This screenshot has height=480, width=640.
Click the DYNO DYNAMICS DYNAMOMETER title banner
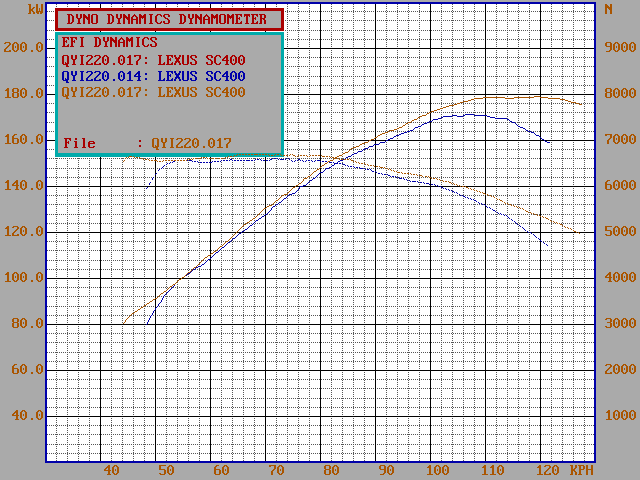pos(169,20)
